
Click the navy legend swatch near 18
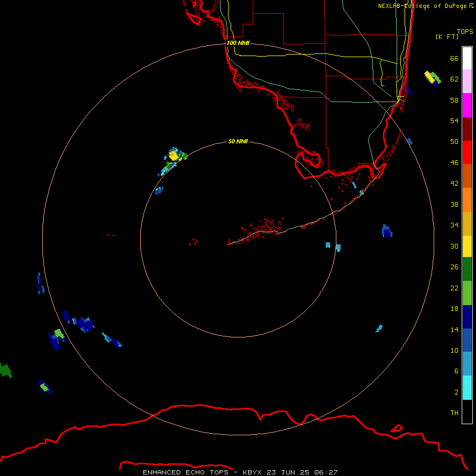tap(467, 317)
